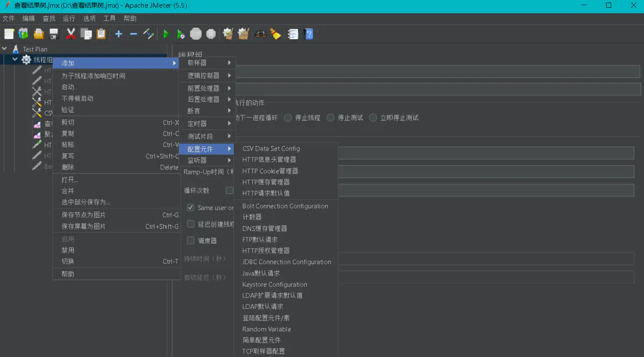Expand the 逻辑控制器 submenu
644x357 pixels.
coord(207,76)
